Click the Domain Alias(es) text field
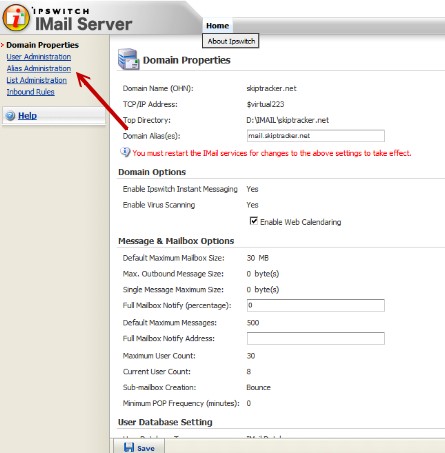This screenshot has height=453, width=445. (316, 136)
